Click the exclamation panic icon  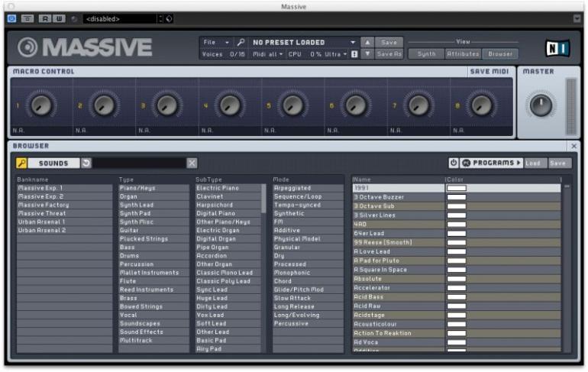pyautogui.click(x=354, y=54)
